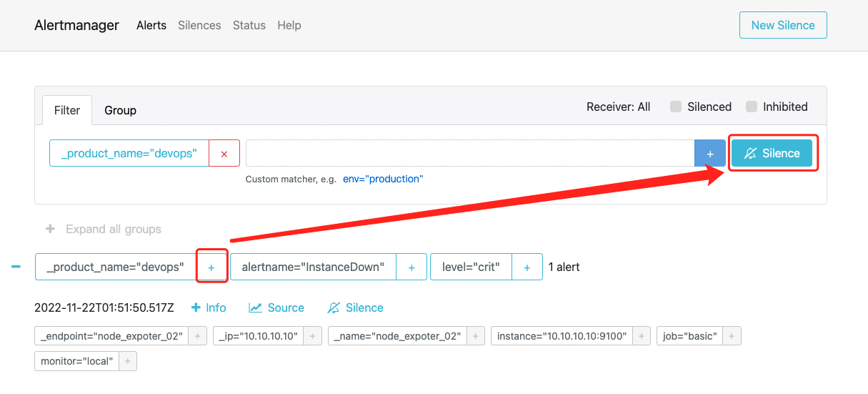Add _product_name="devops" group label to filter
The image size is (868, 394).
(x=211, y=267)
